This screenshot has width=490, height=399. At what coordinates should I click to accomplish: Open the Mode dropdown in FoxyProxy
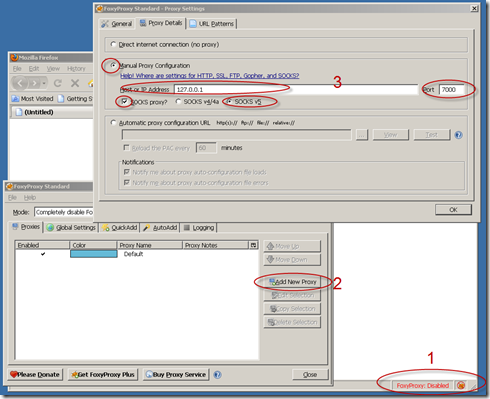coord(63,212)
